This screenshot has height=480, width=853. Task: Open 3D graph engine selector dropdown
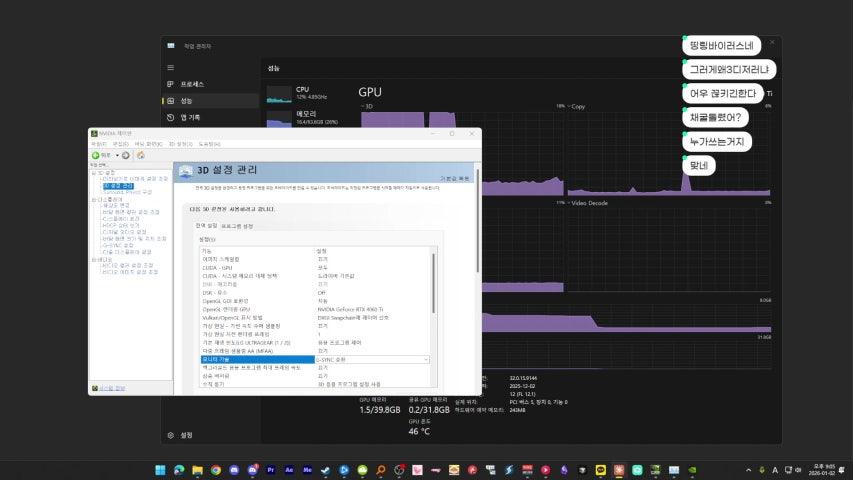tap(367, 107)
